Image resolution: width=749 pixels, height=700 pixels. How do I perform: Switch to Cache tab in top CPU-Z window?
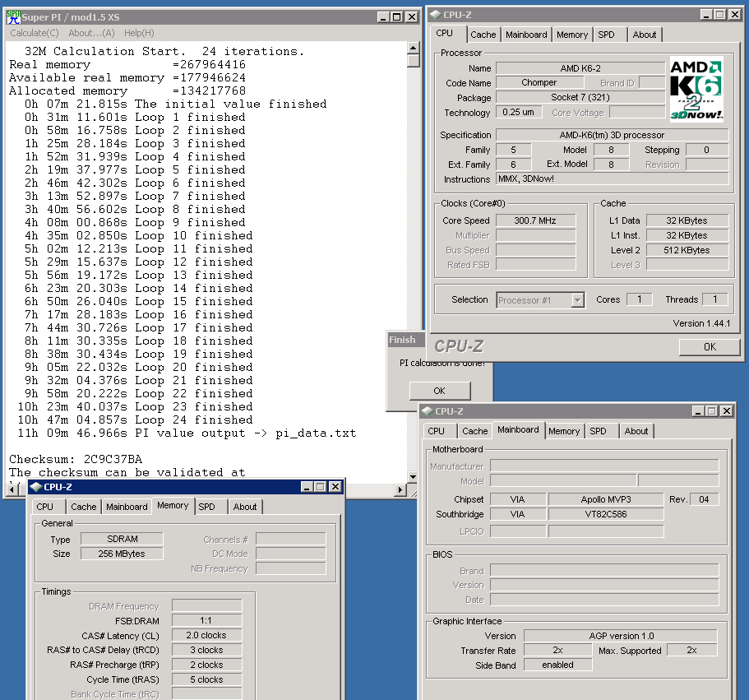(x=483, y=35)
